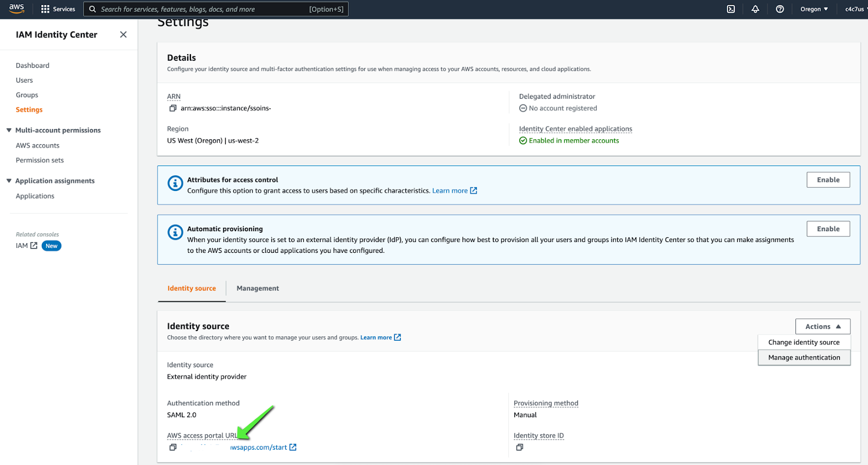
Task: Enable Attributes for access control
Action: click(x=828, y=180)
